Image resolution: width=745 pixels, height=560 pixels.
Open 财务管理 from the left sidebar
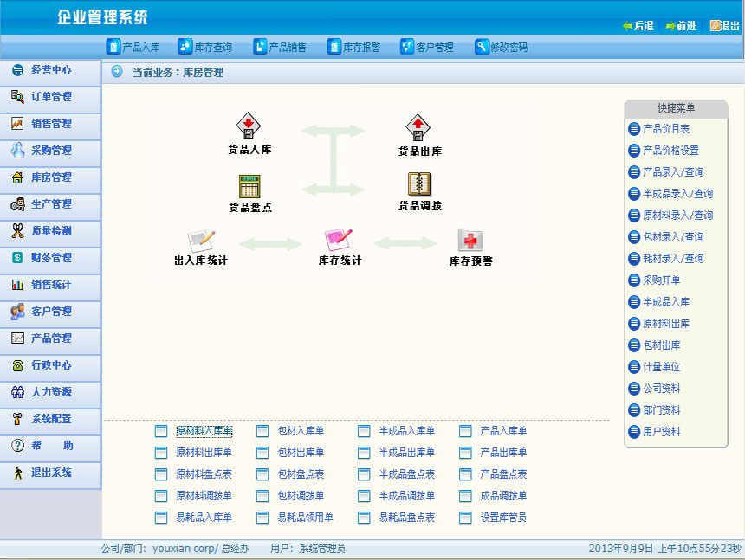pos(50,258)
